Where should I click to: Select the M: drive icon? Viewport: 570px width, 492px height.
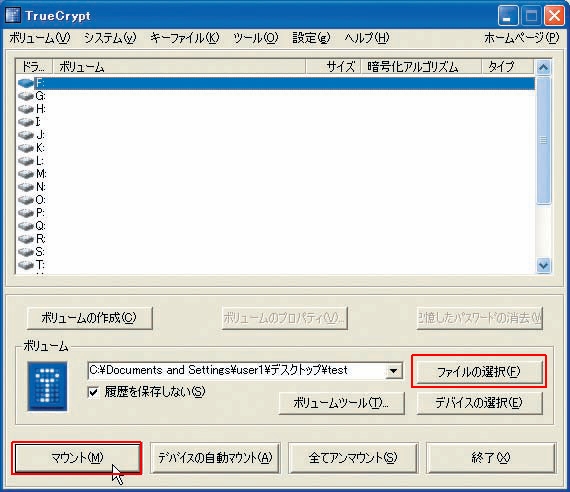25,174
